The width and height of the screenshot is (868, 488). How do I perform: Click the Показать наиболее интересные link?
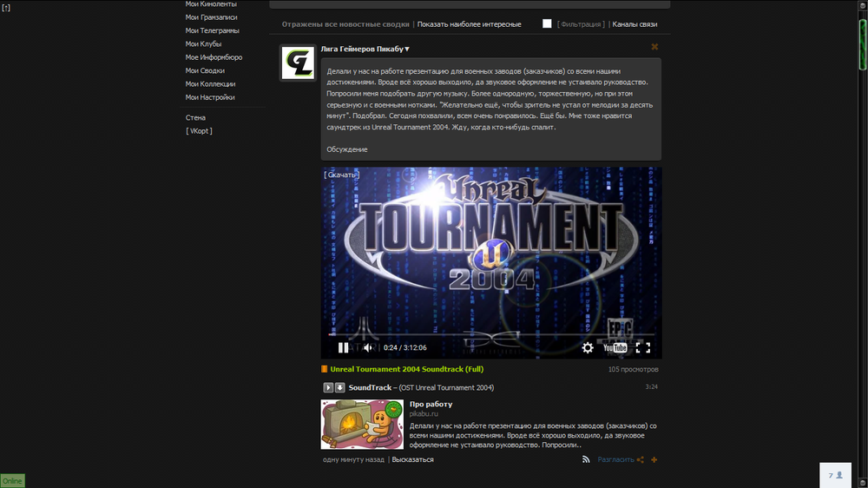tap(470, 24)
